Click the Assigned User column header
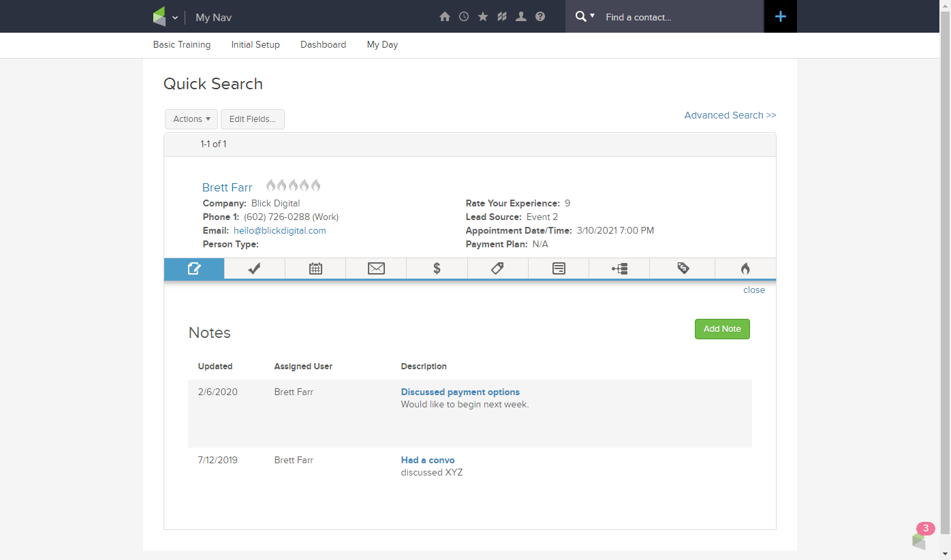The image size is (951, 560). click(303, 367)
